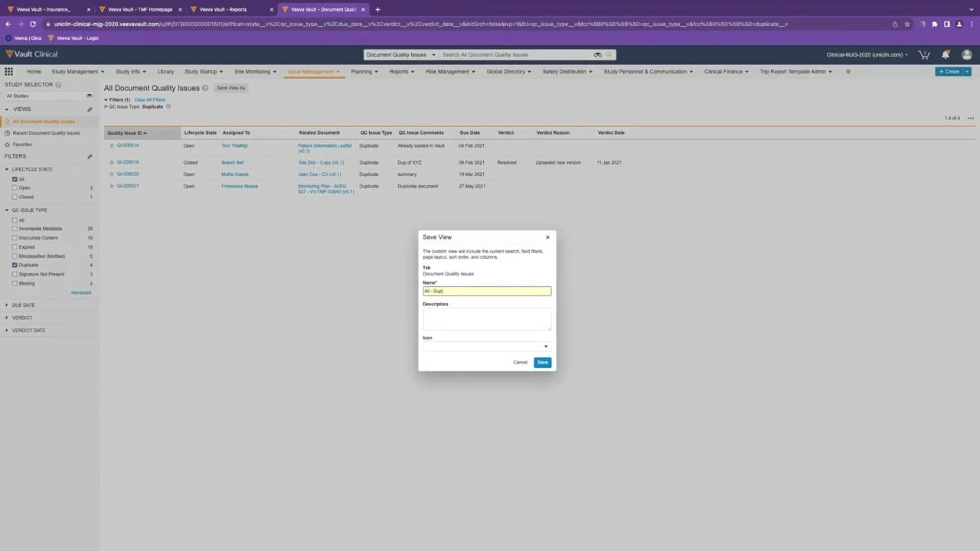This screenshot has width=980, height=551.
Task: Click the magnifier search icon
Action: coord(609,55)
